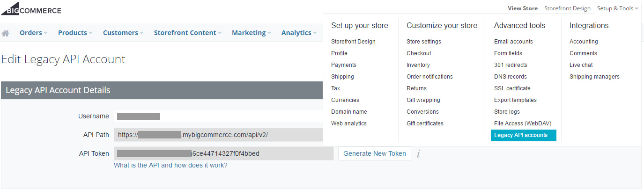Open 'What is the API' help link
Screen dimensions: 644x189
170,165
